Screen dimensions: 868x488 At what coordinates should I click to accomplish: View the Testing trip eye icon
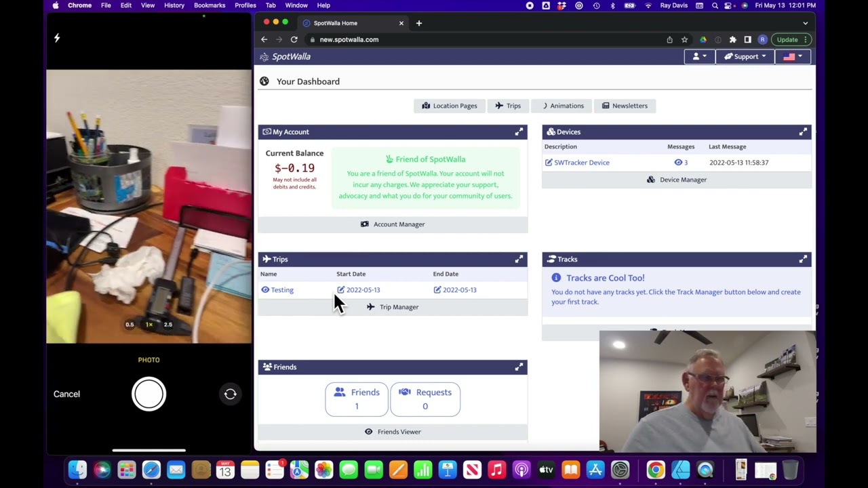click(265, 289)
